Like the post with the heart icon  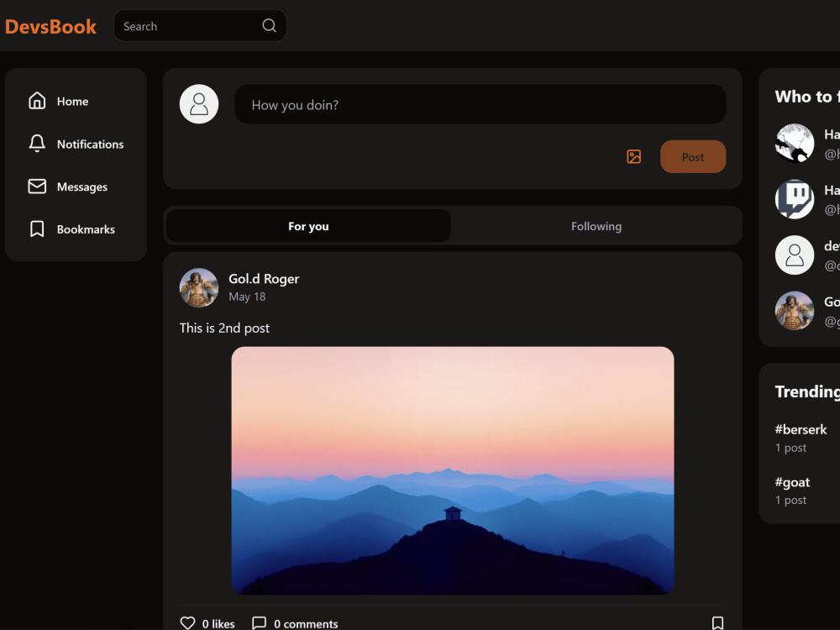(x=187, y=623)
